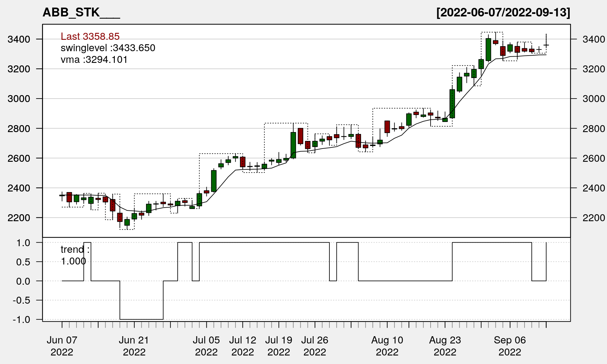Click the date range label 2022-06-07/2022-09-13
Viewport: 607px width, 364px height.
[503, 13]
